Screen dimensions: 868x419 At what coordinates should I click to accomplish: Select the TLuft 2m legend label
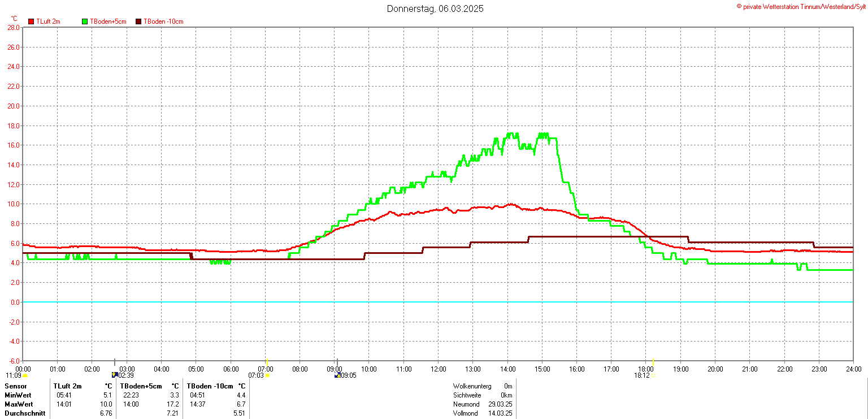click(x=48, y=21)
